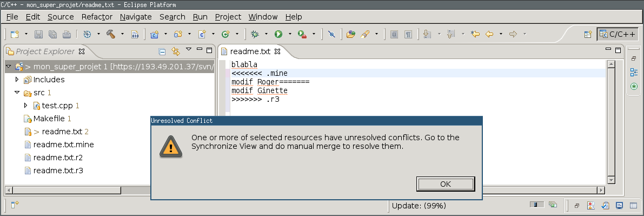Click the Last Edit Location icon
Screen dimensions: 644x216
tap(476, 34)
